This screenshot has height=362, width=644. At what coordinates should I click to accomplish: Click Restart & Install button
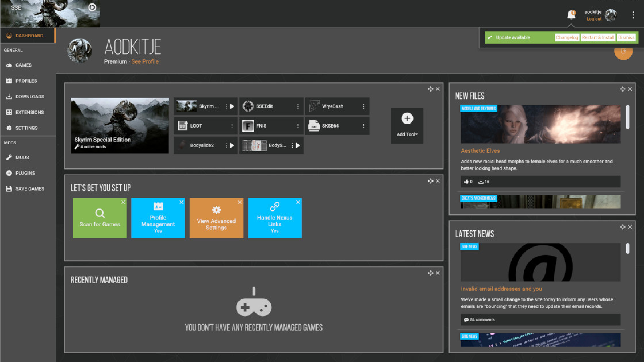598,38
